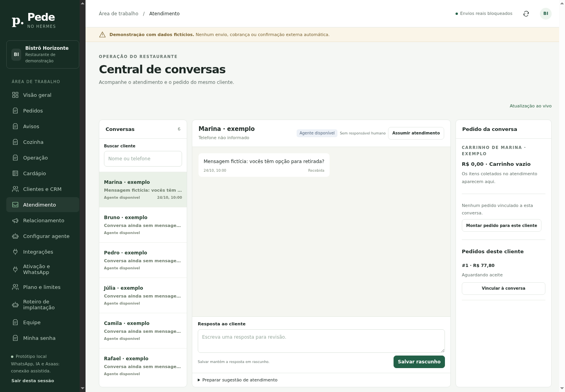Click the Salvar rascunho button
This screenshot has height=392, width=565.
(x=419, y=362)
